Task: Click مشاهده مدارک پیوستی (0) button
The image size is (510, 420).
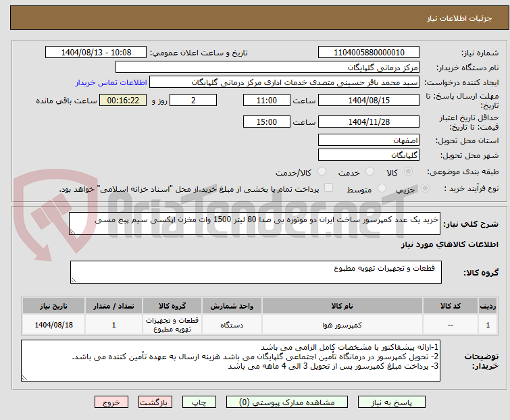Action: pyautogui.click(x=287, y=402)
